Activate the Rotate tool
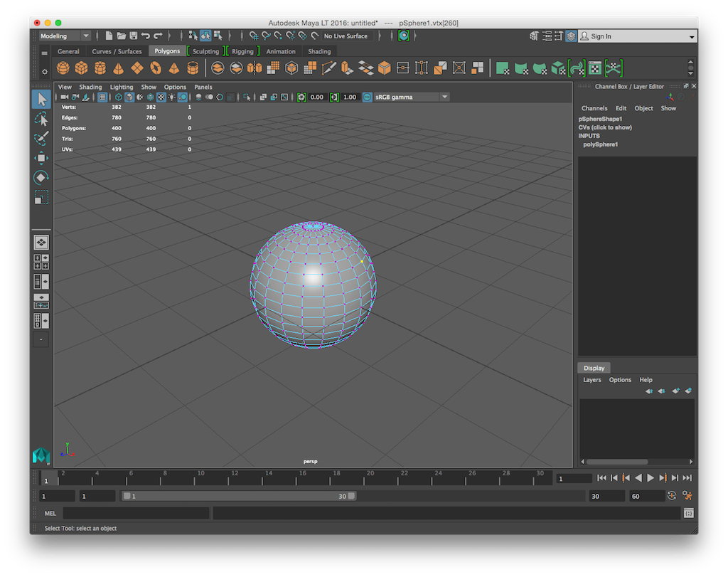Screen dimensions: 728x577 pos(41,178)
